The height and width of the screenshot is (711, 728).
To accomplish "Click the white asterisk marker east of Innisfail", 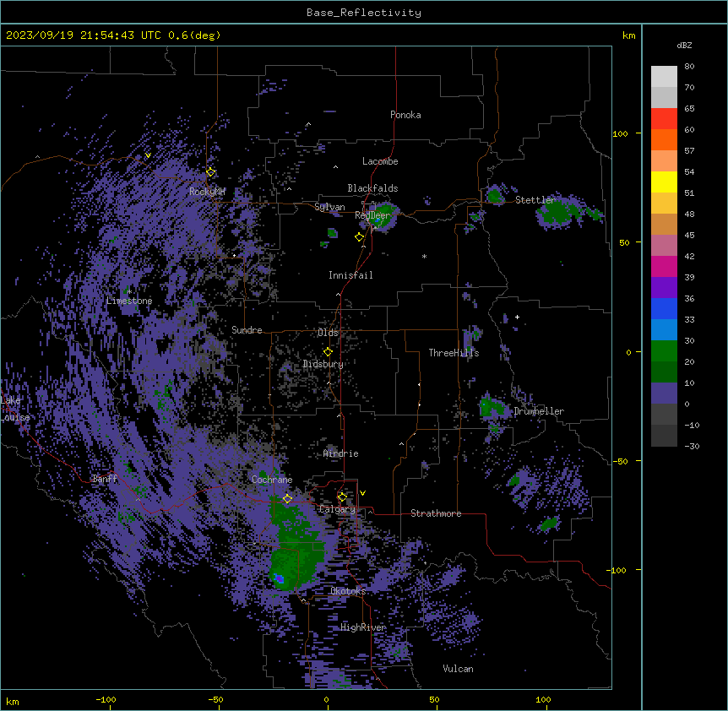I will tap(424, 256).
